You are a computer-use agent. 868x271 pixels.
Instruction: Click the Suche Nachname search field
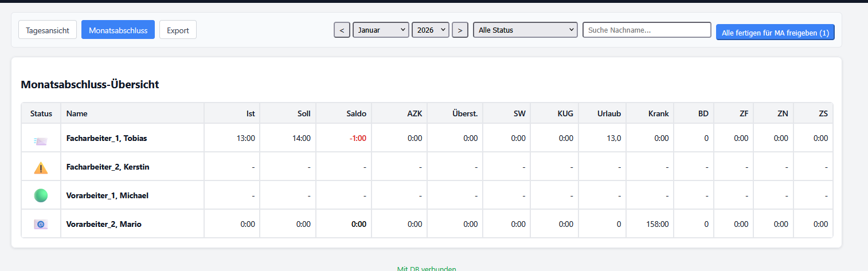647,30
